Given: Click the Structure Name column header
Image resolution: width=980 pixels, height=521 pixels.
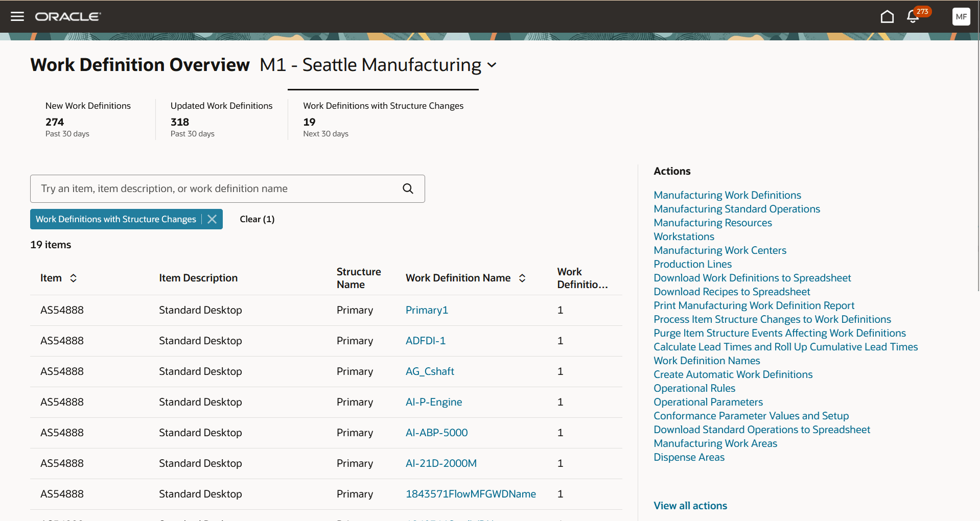Looking at the screenshot, I should 359,278.
